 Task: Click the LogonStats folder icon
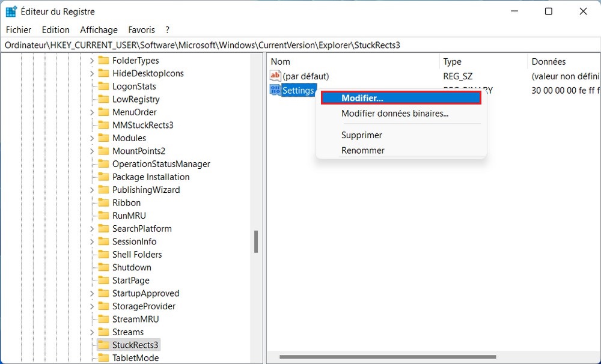coord(103,86)
